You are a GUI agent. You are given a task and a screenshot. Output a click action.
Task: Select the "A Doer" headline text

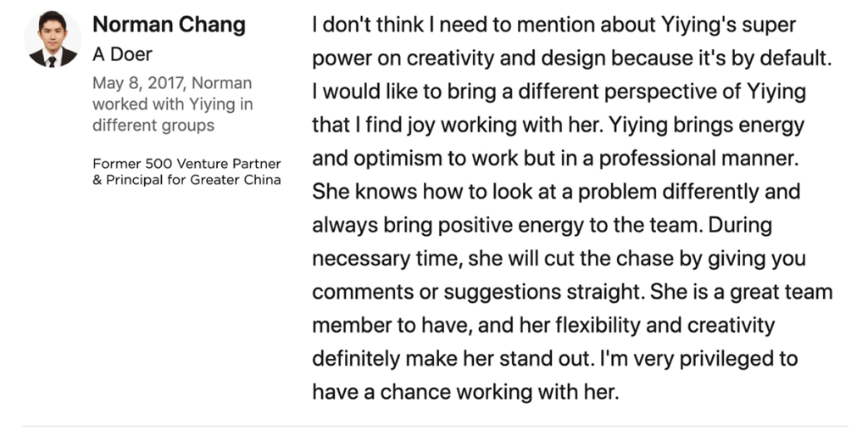pyautogui.click(x=122, y=54)
